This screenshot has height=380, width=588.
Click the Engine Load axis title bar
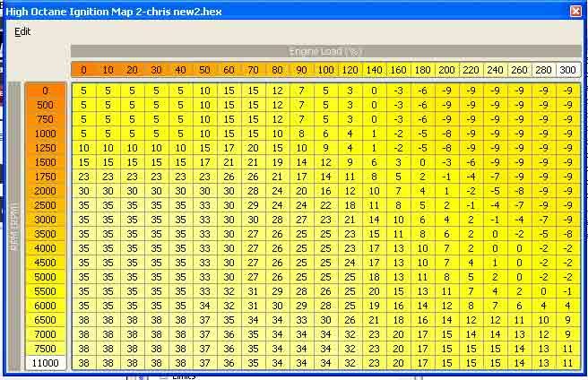326,51
